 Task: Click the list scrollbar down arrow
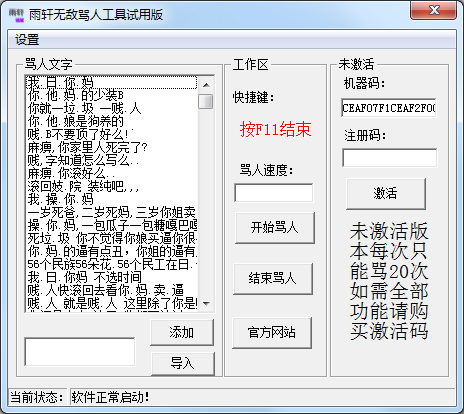pyautogui.click(x=206, y=303)
